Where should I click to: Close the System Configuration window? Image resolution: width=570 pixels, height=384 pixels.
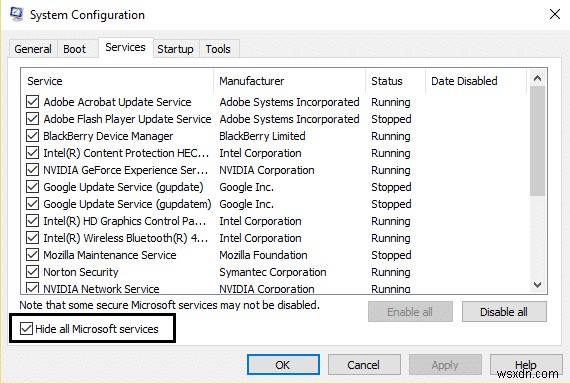[x=555, y=15]
